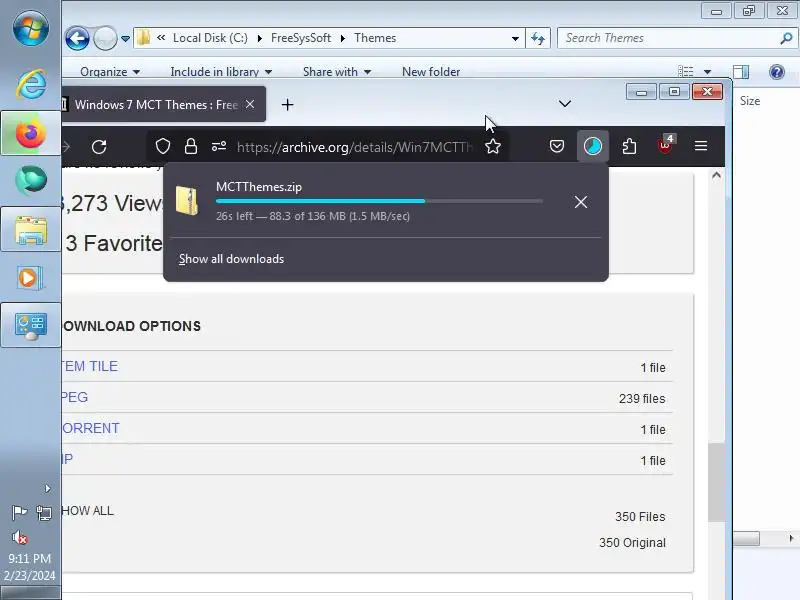The width and height of the screenshot is (800, 600).
Task: Open site permissions icon in address bar
Action: pyautogui.click(x=219, y=146)
